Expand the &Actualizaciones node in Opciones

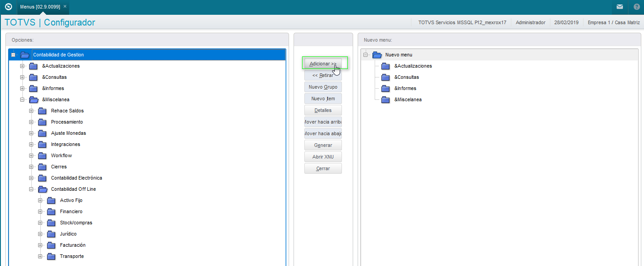[22, 66]
